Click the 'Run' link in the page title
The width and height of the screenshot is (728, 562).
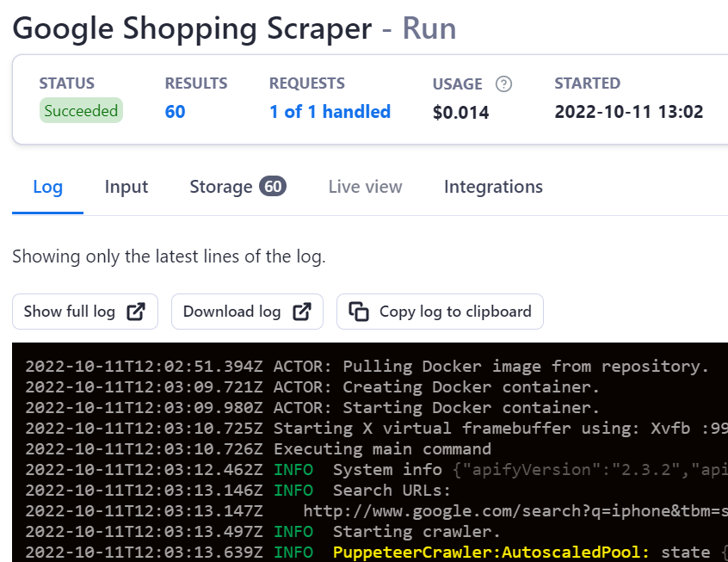pyautogui.click(x=429, y=28)
